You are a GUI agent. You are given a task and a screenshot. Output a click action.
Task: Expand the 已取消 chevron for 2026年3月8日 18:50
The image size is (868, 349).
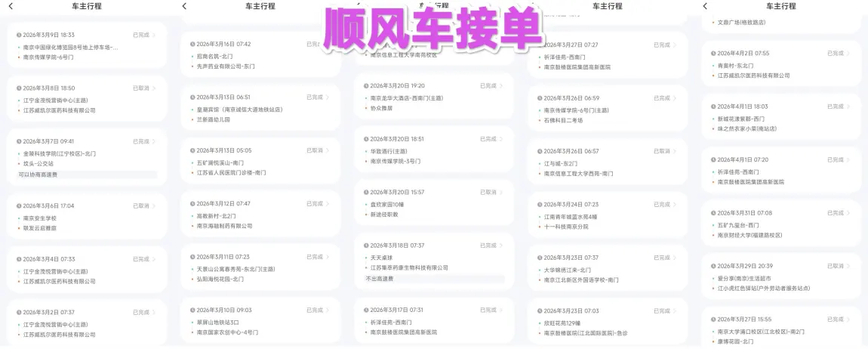click(154, 88)
